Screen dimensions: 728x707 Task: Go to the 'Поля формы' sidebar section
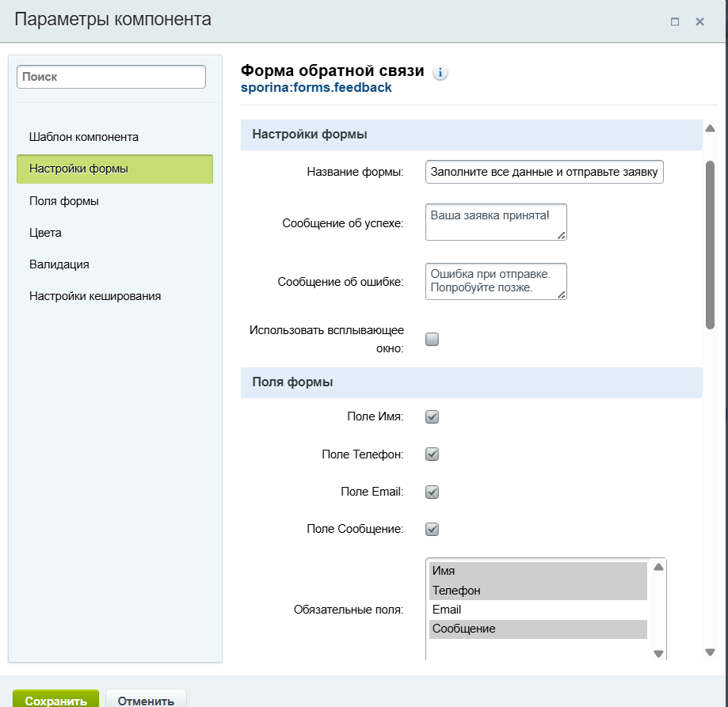pos(64,201)
